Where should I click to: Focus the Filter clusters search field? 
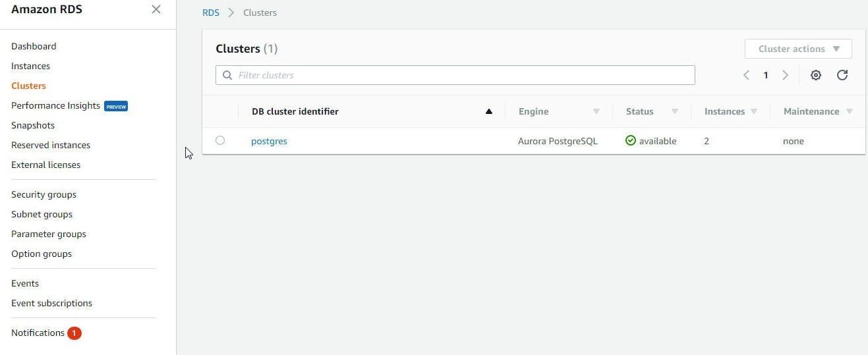455,75
